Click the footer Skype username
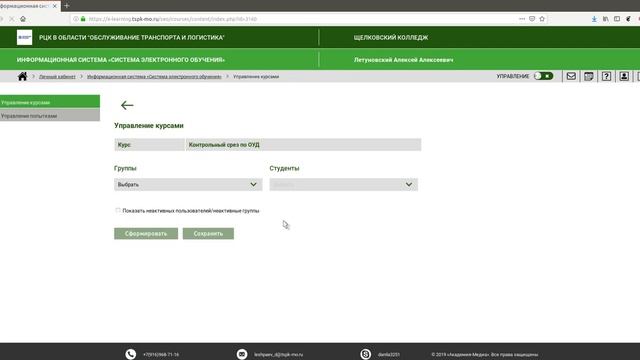Image resolution: width=640 pixels, height=360 pixels. tap(389, 354)
